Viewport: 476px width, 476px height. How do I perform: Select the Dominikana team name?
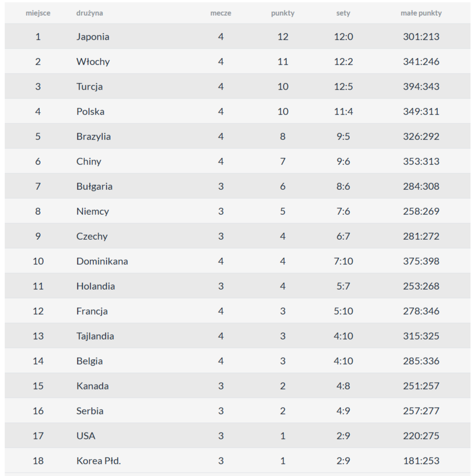[x=102, y=261]
